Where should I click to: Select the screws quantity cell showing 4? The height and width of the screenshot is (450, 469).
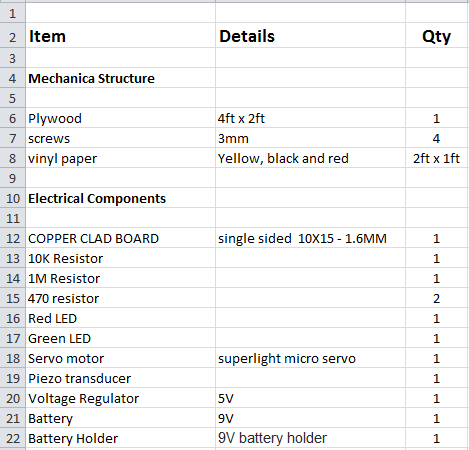(437, 138)
